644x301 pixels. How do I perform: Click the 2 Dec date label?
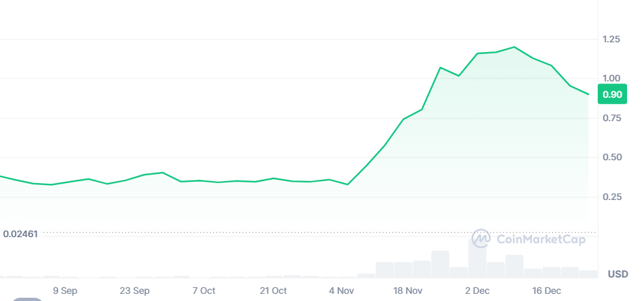coord(477,291)
